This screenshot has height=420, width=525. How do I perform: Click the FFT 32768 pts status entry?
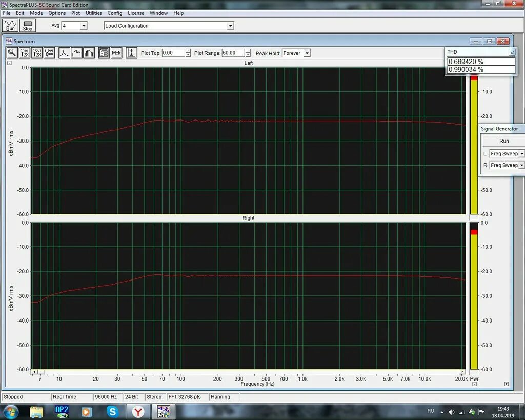coord(187,397)
